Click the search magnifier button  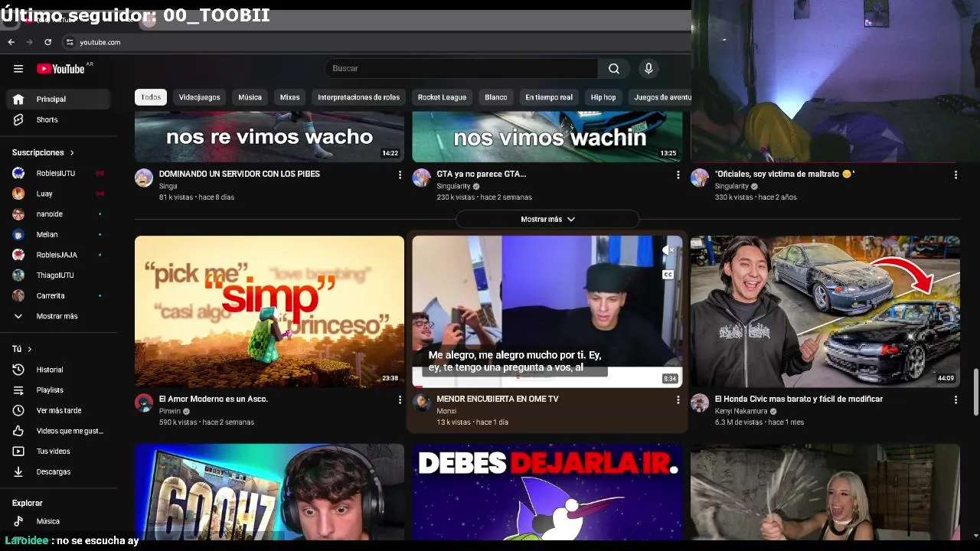coord(614,69)
